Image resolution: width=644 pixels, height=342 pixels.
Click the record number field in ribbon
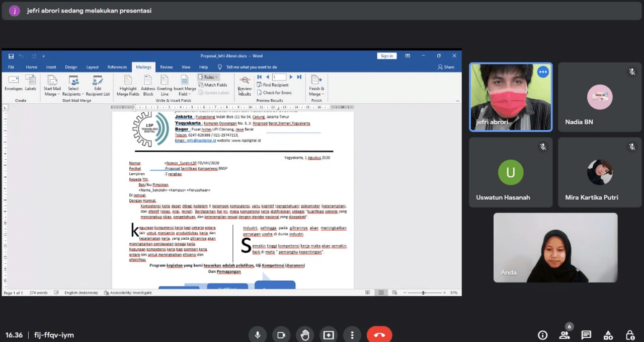coord(279,77)
